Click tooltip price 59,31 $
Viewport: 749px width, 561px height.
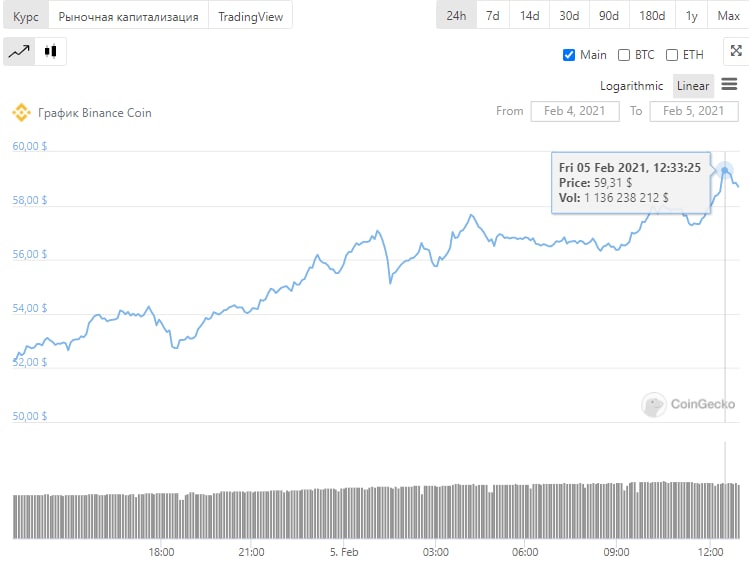pyautogui.click(x=613, y=183)
